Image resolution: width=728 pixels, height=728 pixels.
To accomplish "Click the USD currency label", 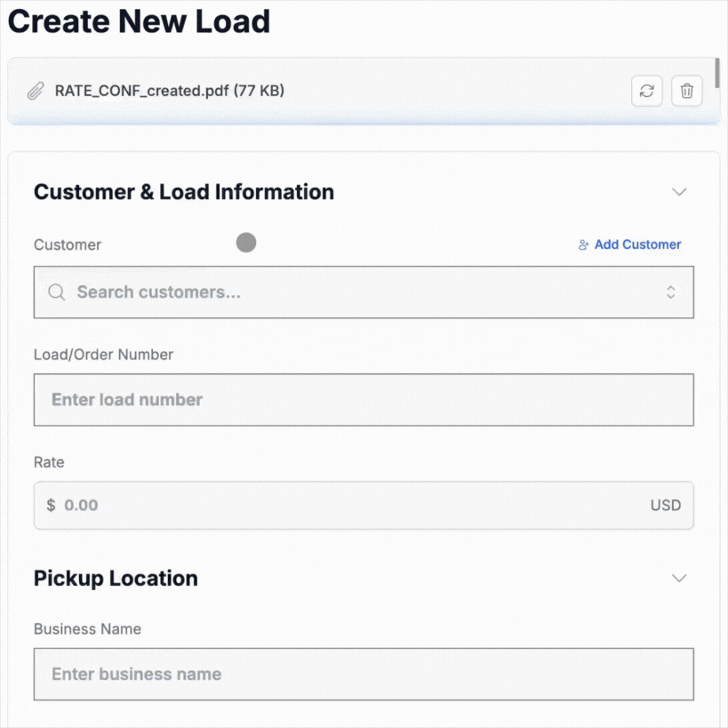I will click(665, 506).
